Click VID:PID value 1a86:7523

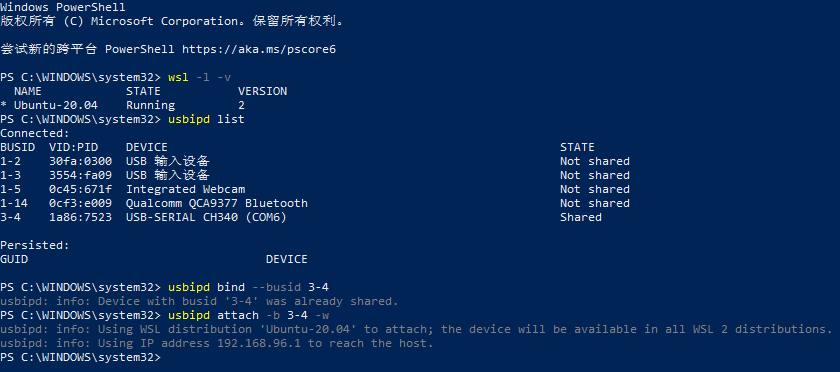(80, 217)
